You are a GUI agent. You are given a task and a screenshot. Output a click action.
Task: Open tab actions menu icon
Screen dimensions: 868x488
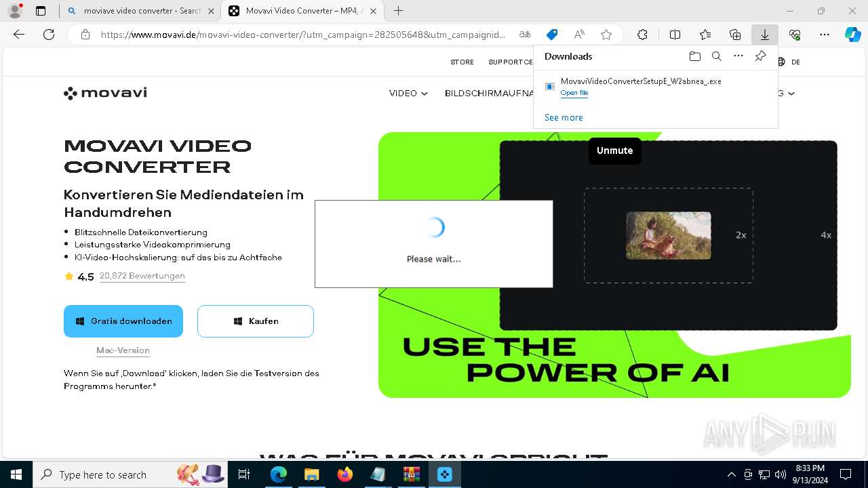tap(41, 11)
